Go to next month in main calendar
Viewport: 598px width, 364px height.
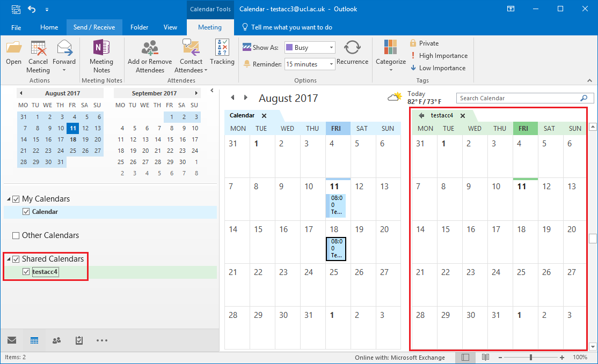pos(246,98)
